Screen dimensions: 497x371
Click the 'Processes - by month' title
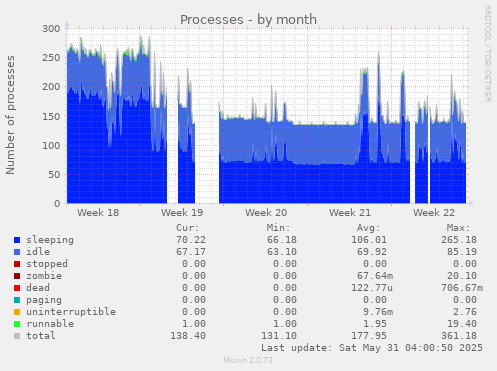coord(248,20)
